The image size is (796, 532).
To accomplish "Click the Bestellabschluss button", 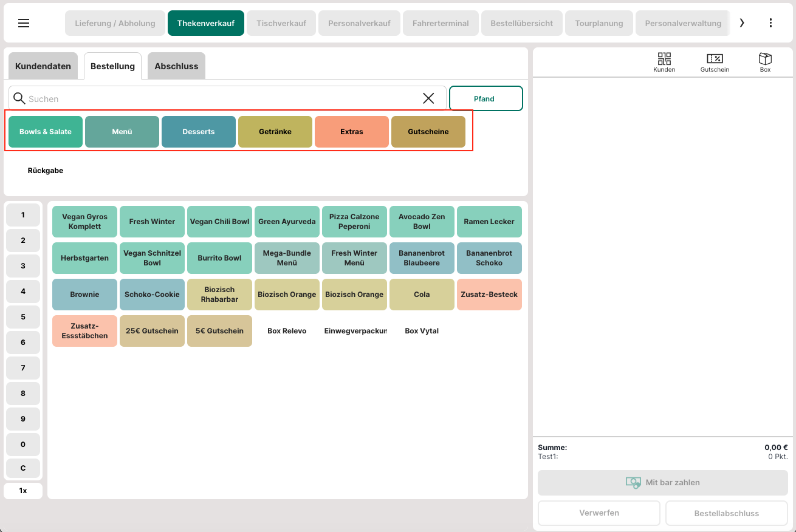I will pos(727,513).
